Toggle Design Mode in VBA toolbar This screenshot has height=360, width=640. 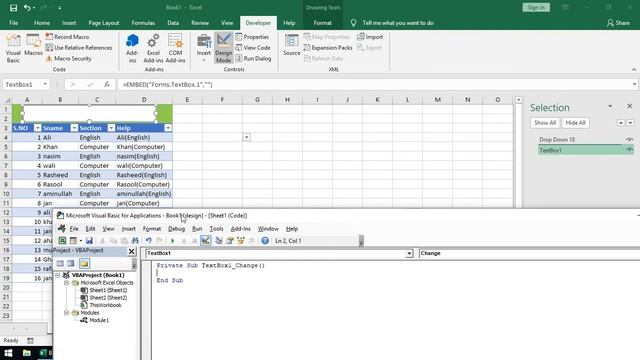[206, 240]
